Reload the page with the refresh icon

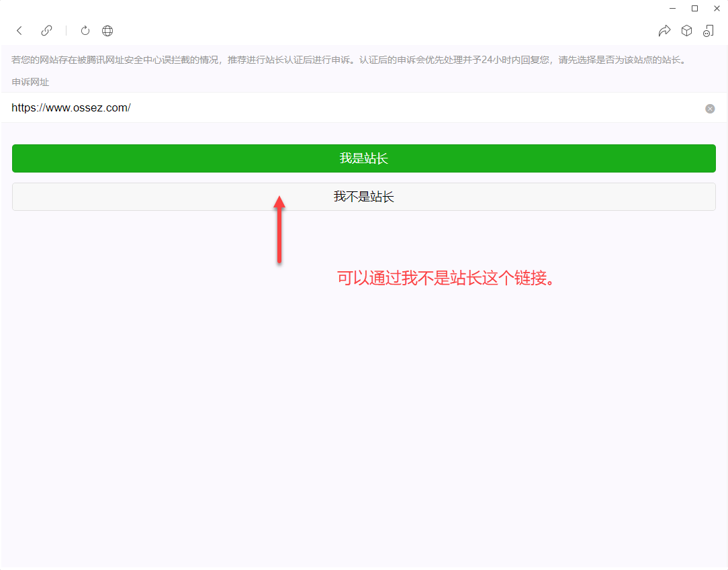point(85,31)
